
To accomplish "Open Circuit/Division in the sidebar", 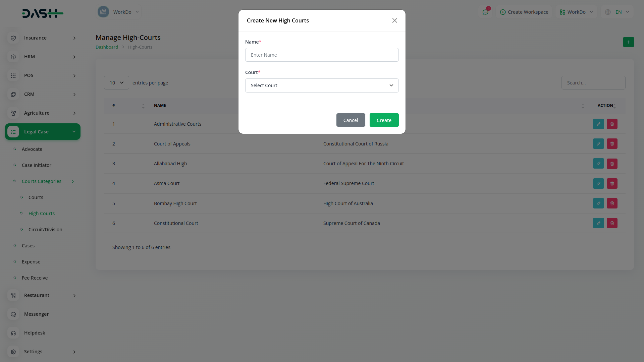I will (x=45, y=230).
